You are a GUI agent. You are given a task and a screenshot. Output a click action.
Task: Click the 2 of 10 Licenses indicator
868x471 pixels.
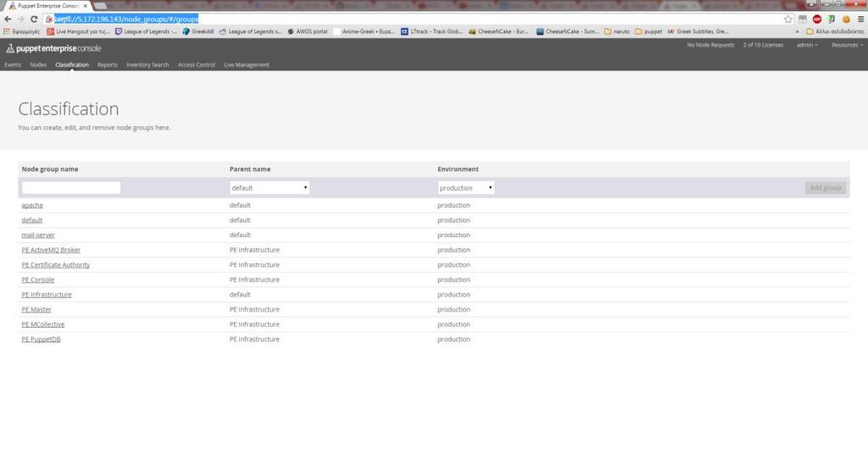pyautogui.click(x=763, y=45)
